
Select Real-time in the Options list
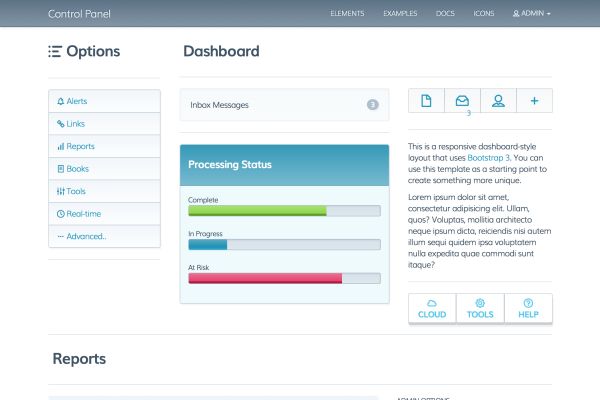coord(104,214)
